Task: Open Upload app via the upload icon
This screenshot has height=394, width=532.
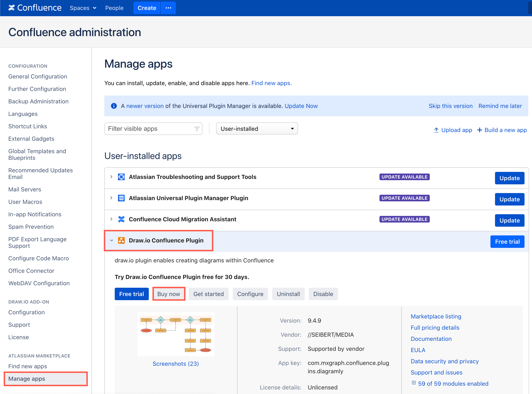Action: point(436,130)
